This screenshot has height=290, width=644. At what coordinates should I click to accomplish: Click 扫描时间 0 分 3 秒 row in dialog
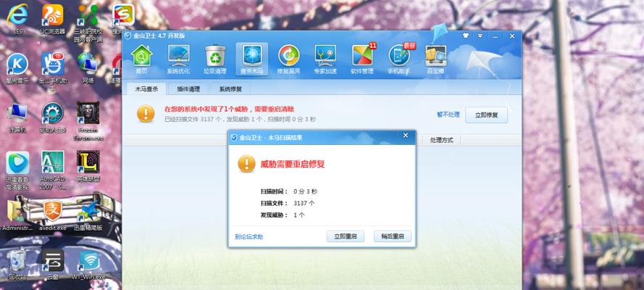[289, 191]
